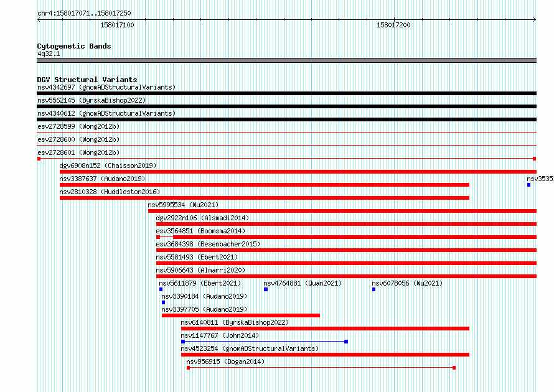
Task: Click the left red endpoint of esv2728601
Action: (39, 159)
